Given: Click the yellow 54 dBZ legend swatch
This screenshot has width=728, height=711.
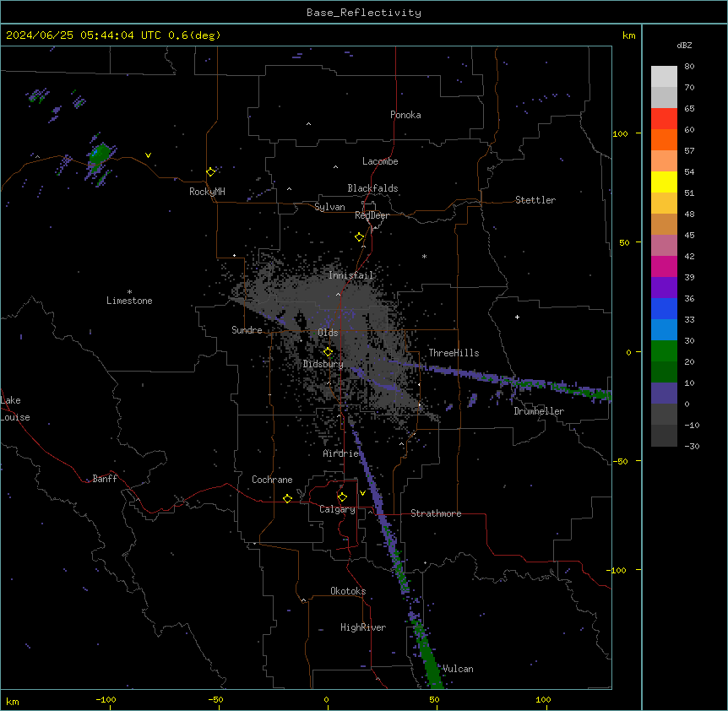Looking at the screenshot, I should 664,182.
